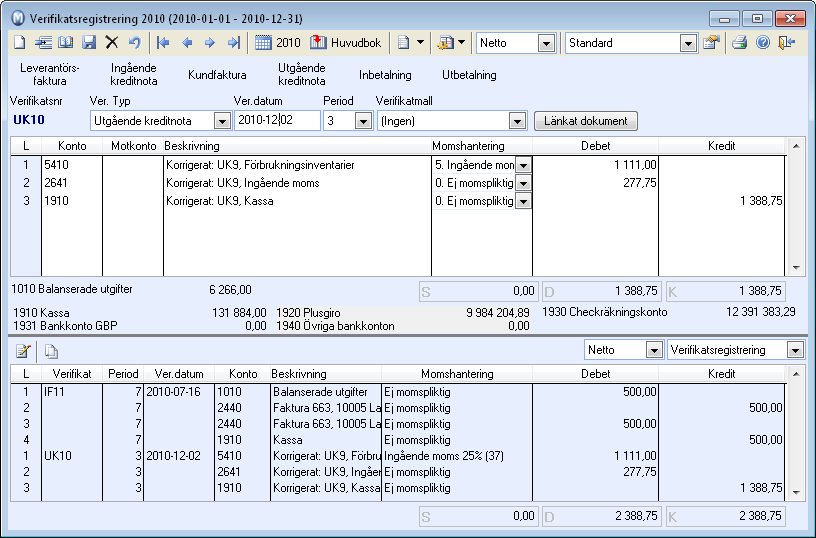The image size is (816, 538).
Task: Click Konto cell 5410 in upper grid
Action: coord(72,165)
